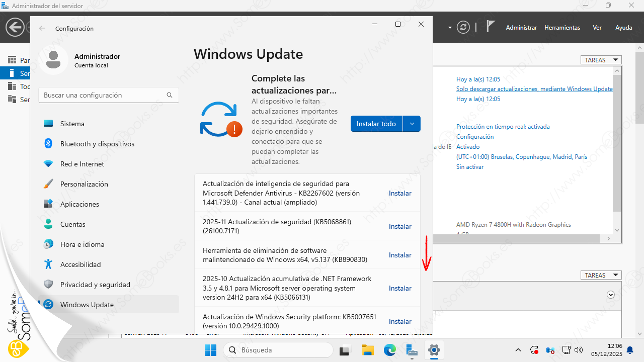Open the Herramientas menu
This screenshot has width=644, height=362.
click(x=562, y=28)
